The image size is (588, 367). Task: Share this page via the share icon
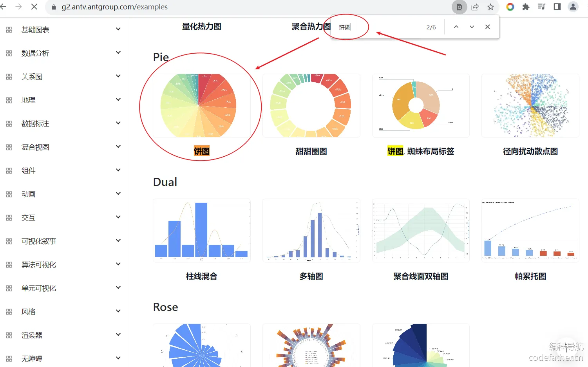[x=475, y=7]
